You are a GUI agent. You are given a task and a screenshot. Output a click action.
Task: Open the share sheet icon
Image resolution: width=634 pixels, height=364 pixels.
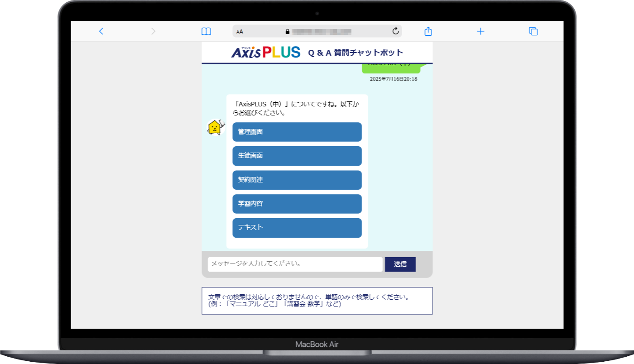428,31
